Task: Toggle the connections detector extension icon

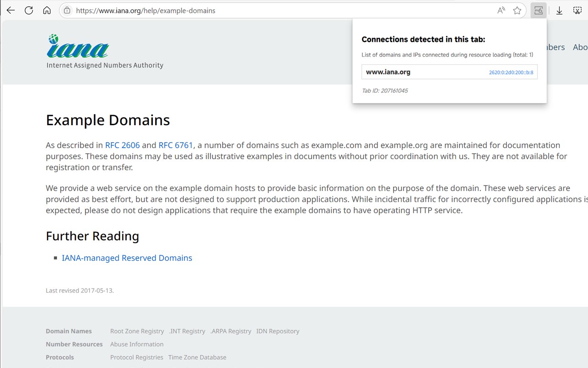Action: point(538,11)
